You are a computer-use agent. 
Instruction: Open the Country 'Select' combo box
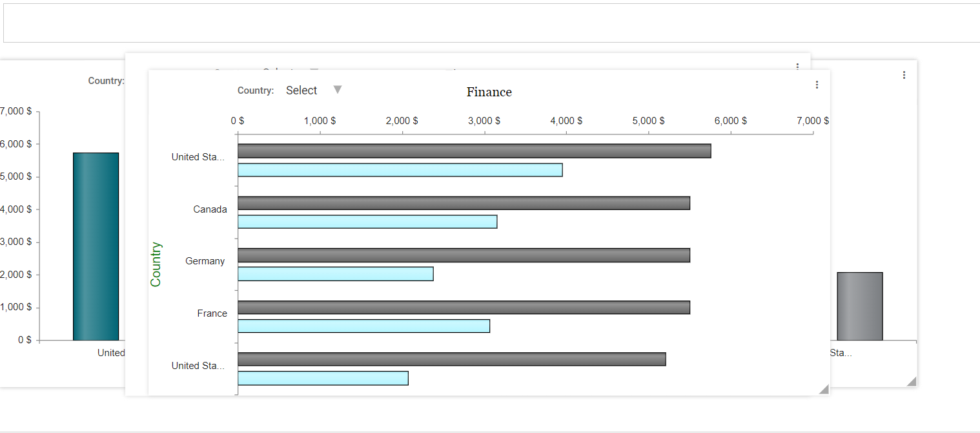[x=302, y=90]
